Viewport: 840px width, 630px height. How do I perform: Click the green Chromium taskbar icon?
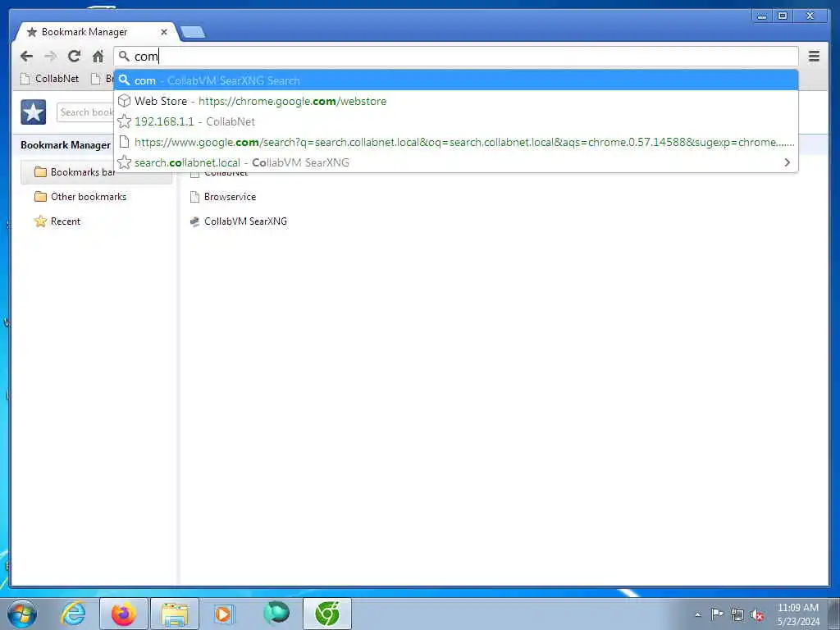pos(327,614)
